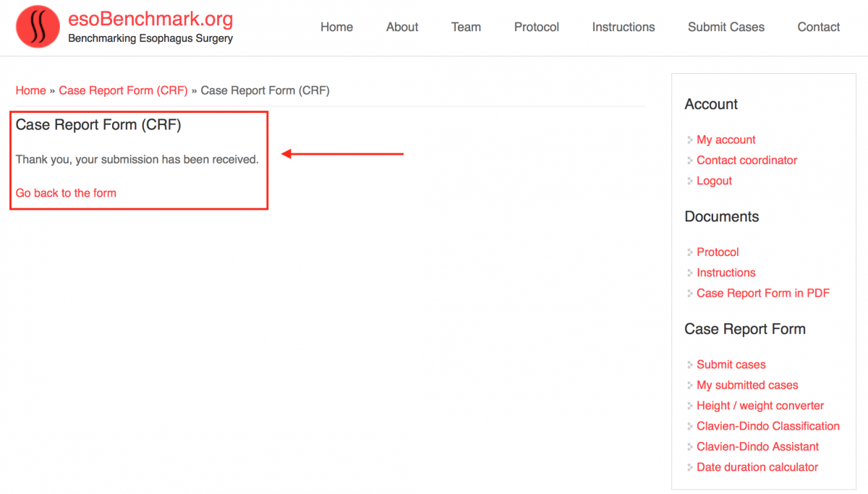The image size is (868, 494).
Task: Open My account in the sidebar
Action: (x=726, y=140)
